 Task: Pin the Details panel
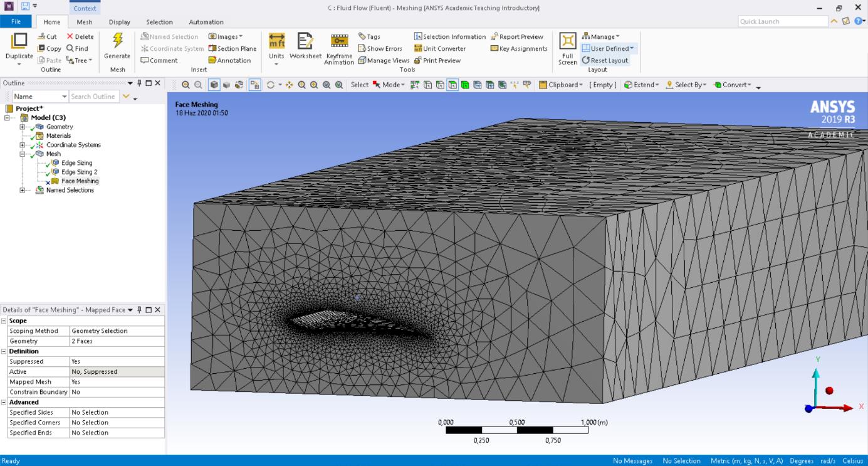click(x=139, y=310)
